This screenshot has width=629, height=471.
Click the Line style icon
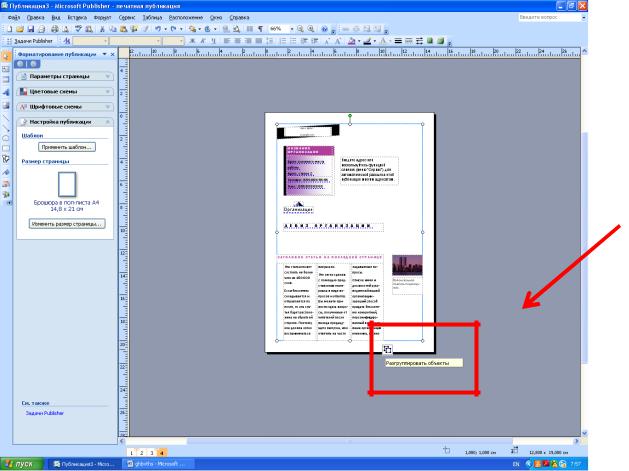click(398, 41)
